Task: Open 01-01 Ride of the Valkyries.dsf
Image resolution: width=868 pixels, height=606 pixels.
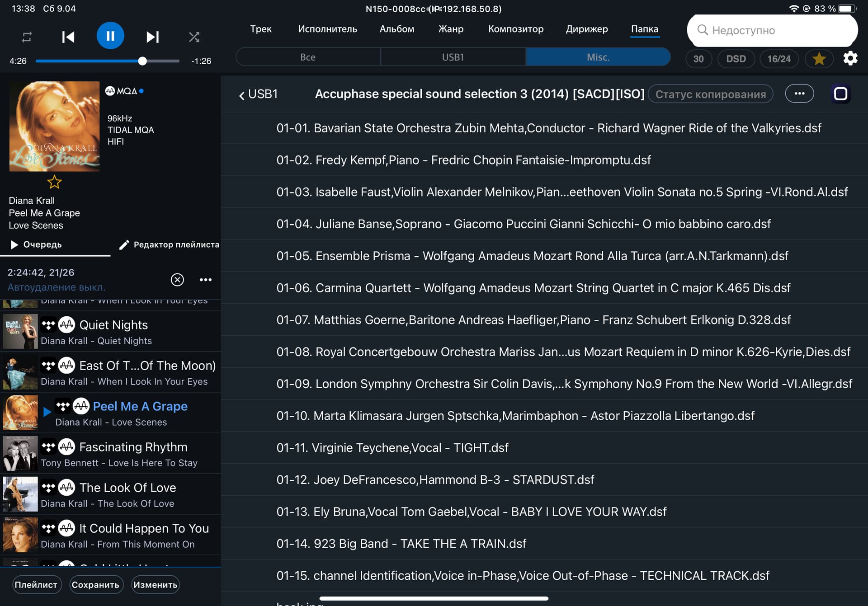Action: tap(544, 128)
